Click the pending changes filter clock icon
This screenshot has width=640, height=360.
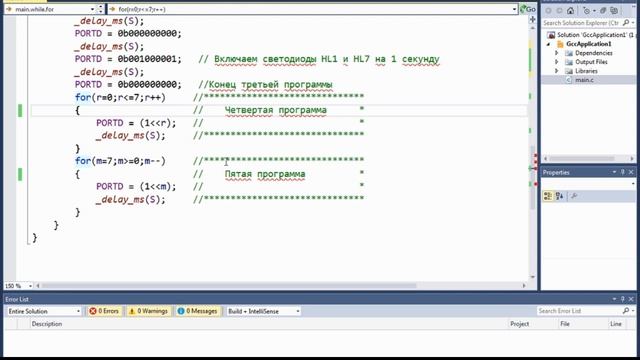[588, 11]
